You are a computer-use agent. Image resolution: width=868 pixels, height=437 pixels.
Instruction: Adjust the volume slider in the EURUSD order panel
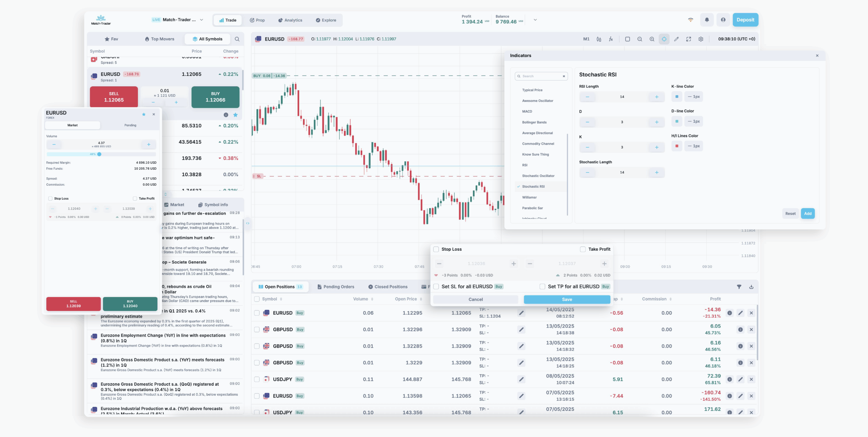(99, 154)
